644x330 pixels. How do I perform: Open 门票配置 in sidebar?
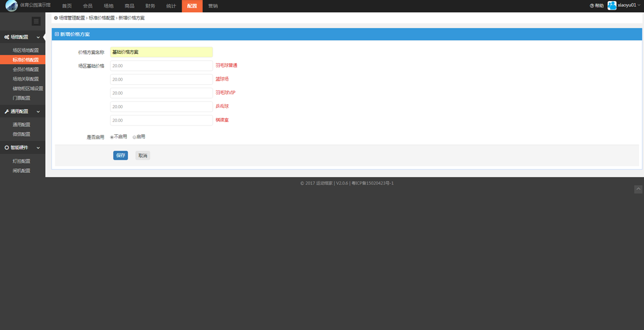click(23, 98)
